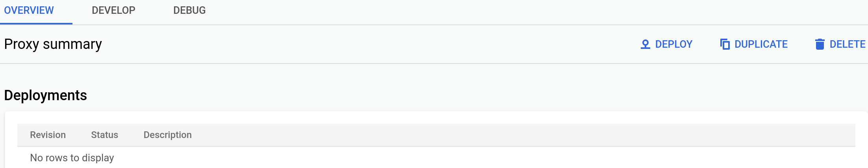Select the Overview tab

29,11
